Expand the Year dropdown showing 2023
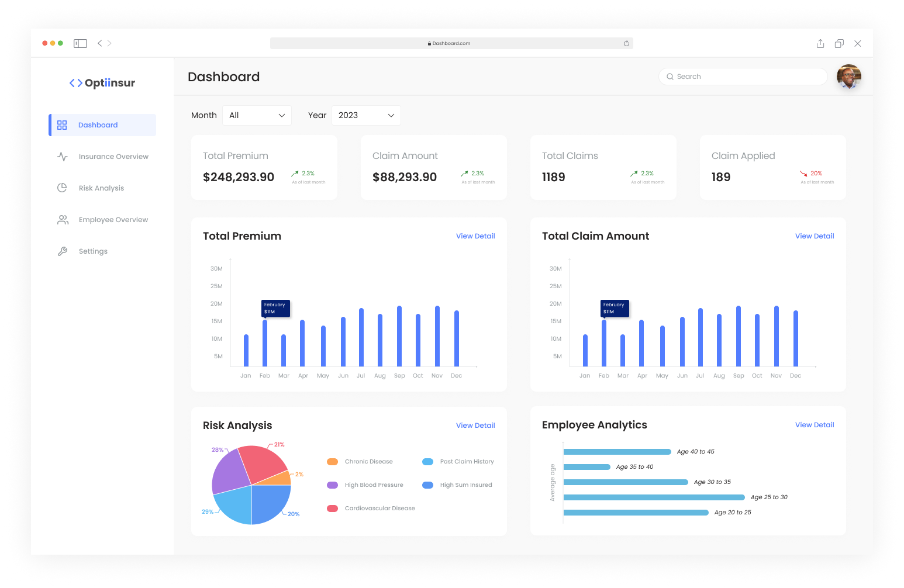The height and width of the screenshot is (588, 904). (x=366, y=115)
